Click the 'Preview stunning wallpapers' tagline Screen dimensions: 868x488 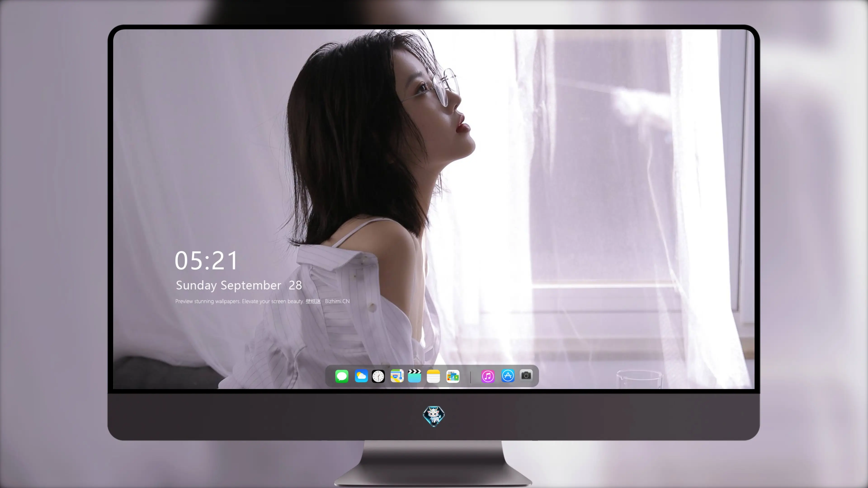click(262, 301)
